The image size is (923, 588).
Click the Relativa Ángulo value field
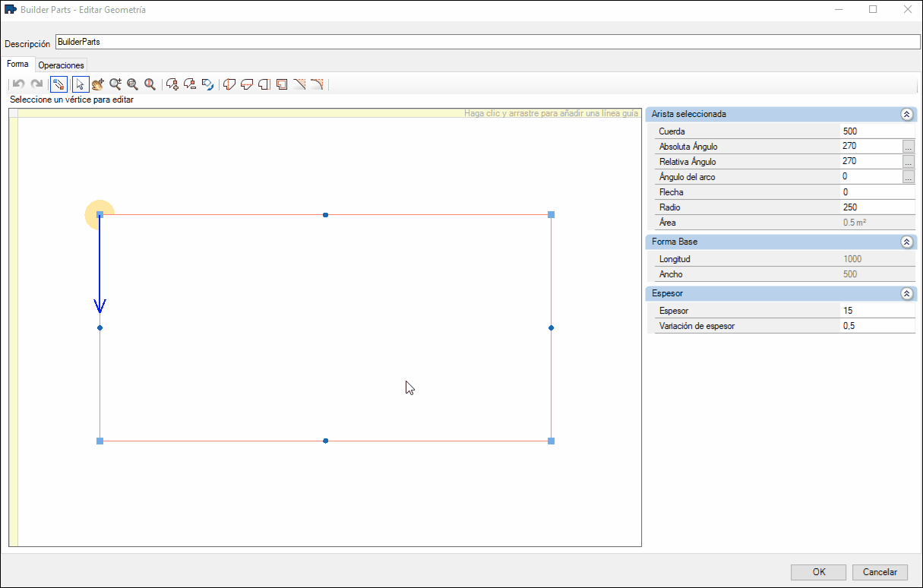(871, 162)
